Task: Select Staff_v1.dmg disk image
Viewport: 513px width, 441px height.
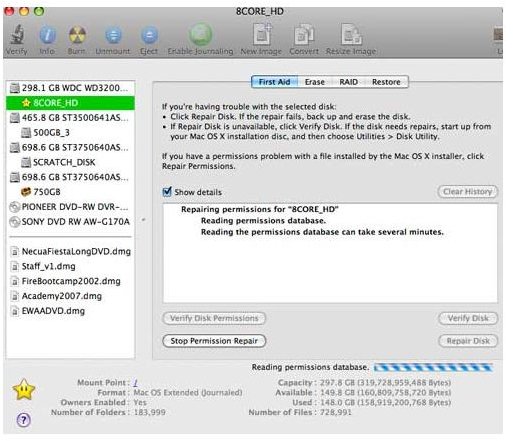Action: pos(71,266)
